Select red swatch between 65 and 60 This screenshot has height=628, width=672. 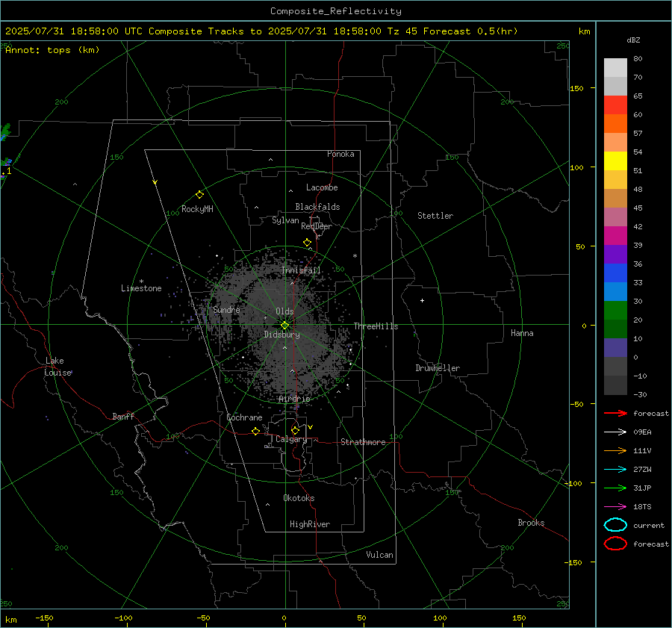click(615, 105)
